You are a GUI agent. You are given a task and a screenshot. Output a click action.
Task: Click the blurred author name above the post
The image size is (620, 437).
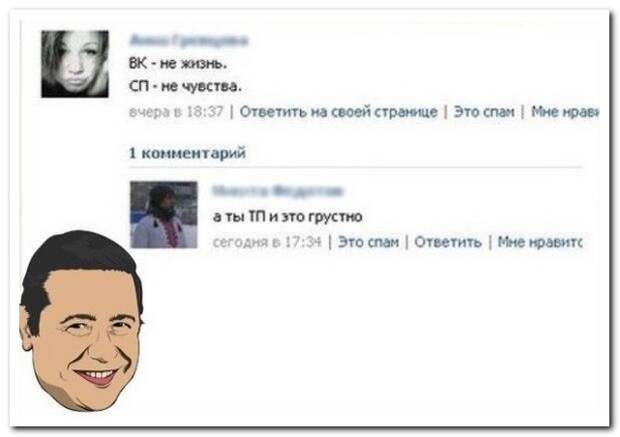(189, 41)
